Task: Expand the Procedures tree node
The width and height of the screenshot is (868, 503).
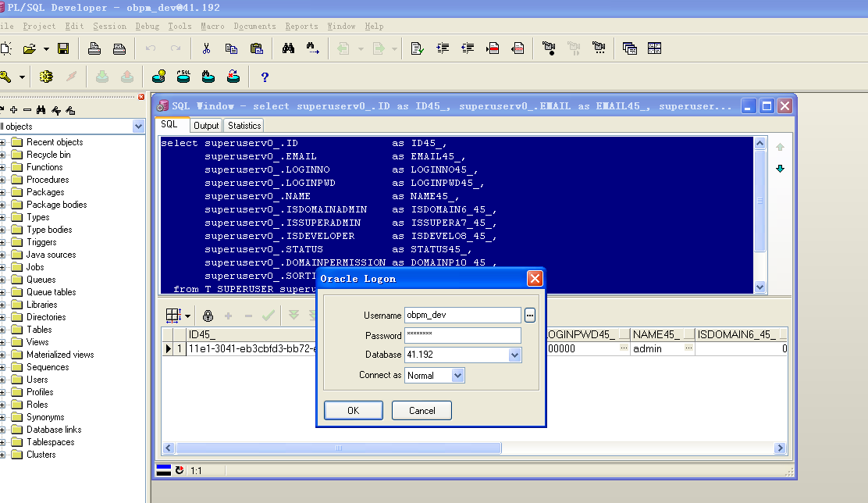Action: pyautogui.click(x=3, y=180)
